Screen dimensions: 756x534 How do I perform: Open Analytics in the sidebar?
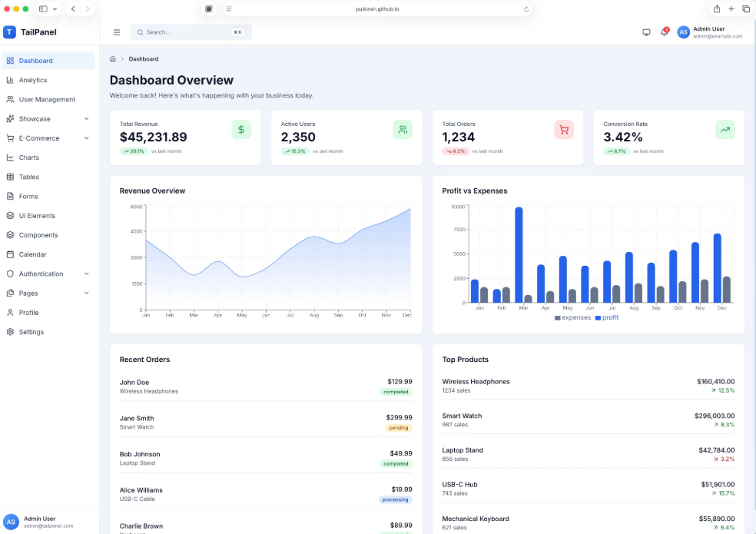(x=33, y=80)
